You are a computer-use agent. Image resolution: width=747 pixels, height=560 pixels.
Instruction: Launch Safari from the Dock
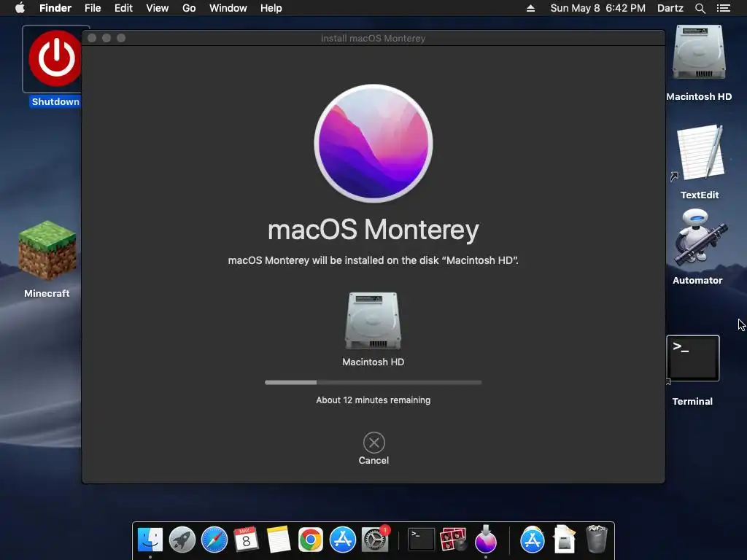coord(214,540)
